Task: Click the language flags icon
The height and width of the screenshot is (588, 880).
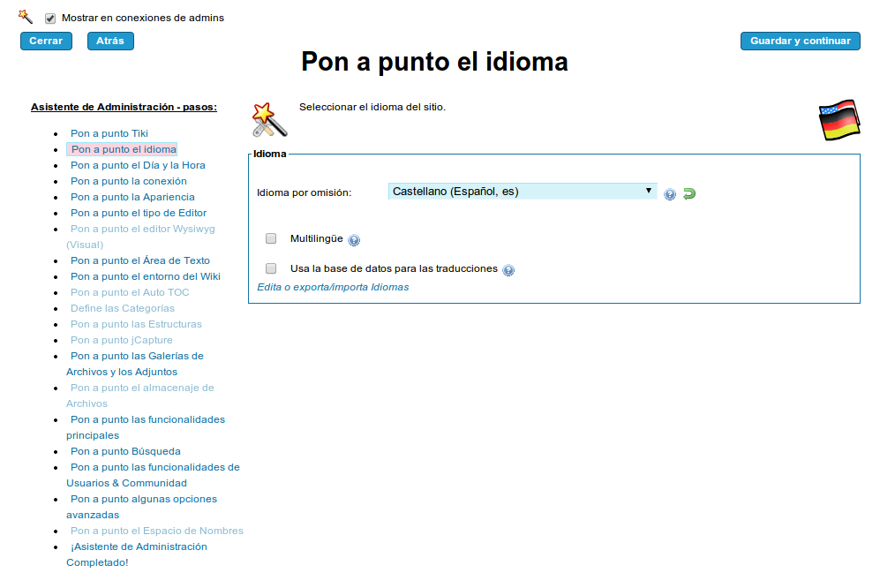Action: pyautogui.click(x=839, y=120)
